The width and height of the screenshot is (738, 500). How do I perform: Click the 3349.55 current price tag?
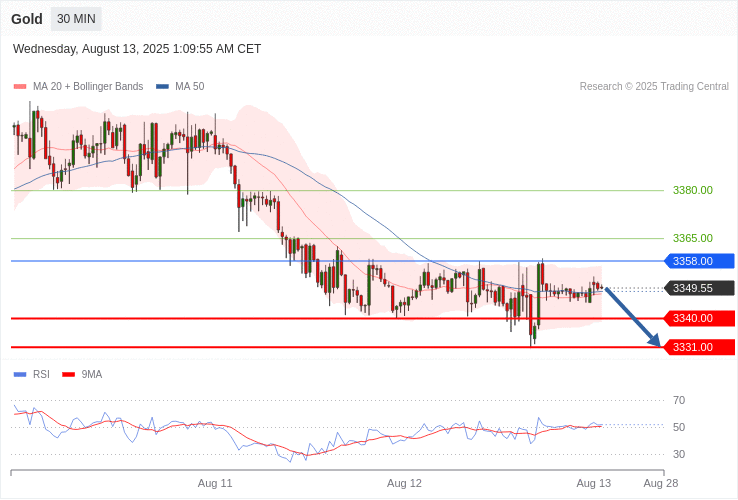699,288
